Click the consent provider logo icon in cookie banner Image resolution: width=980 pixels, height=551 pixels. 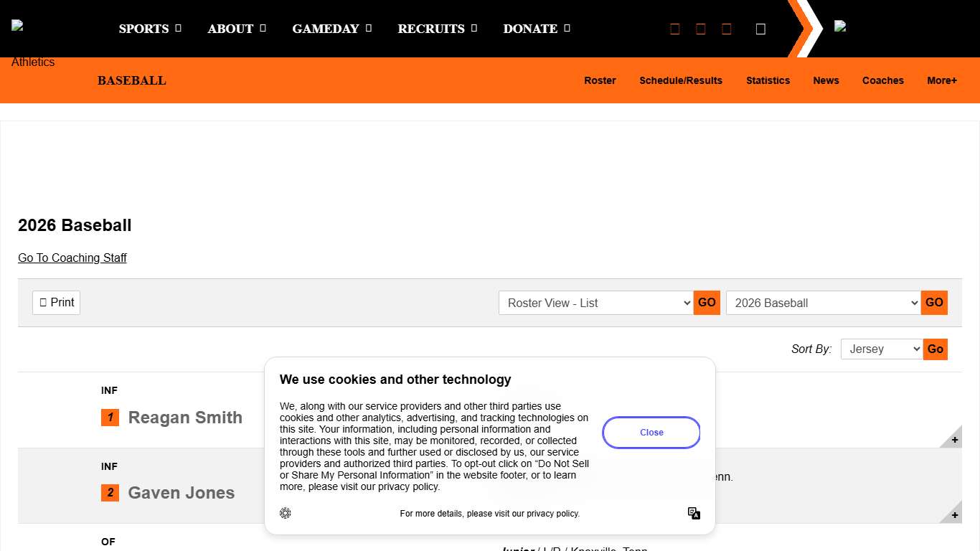click(286, 513)
